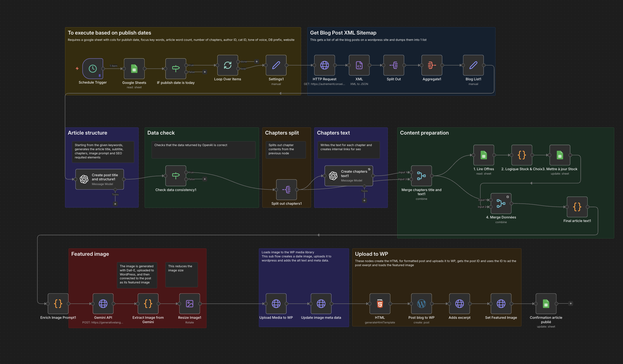The width and height of the screenshot is (623, 364).
Task: Add a node after Loop Over Items done output
Action: tap(257, 61)
